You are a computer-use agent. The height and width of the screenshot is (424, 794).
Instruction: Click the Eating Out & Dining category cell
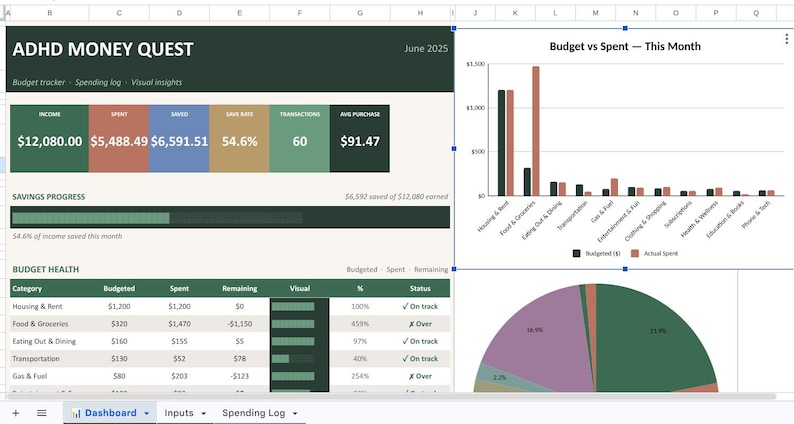coord(50,341)
